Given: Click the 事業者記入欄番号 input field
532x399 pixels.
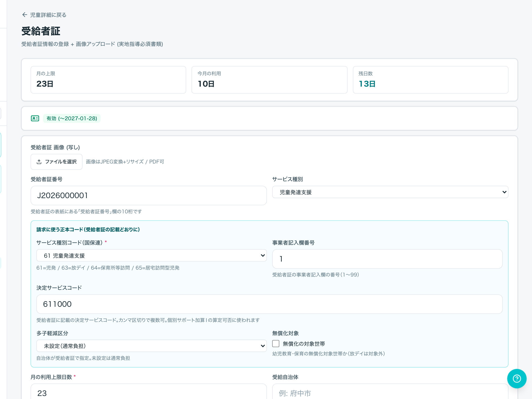Looking at the screenshot, I should click(x=387, y=259).
